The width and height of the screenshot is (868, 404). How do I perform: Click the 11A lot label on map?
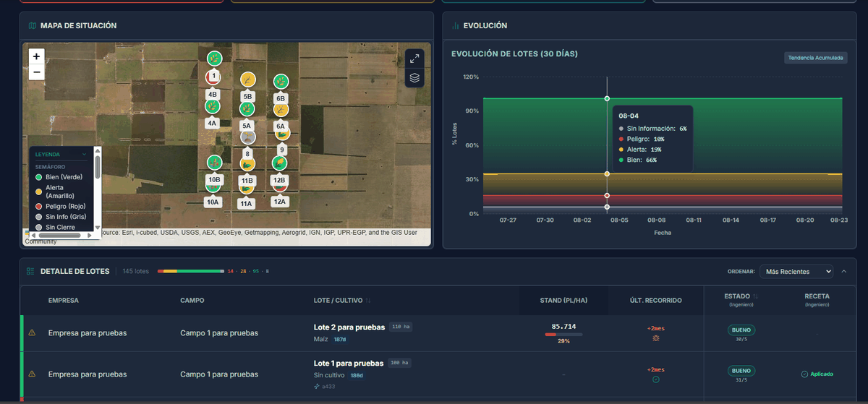point(247,204)
